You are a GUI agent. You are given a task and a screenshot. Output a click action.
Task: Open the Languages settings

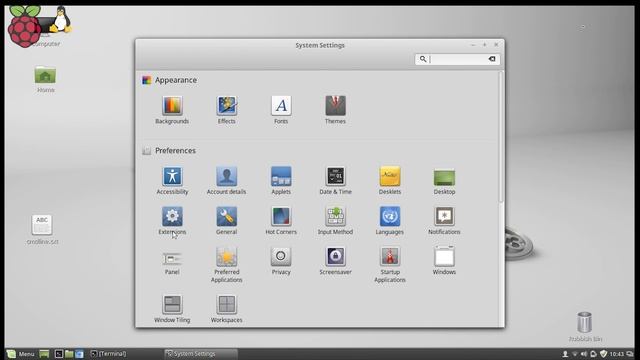pos(390,220)
